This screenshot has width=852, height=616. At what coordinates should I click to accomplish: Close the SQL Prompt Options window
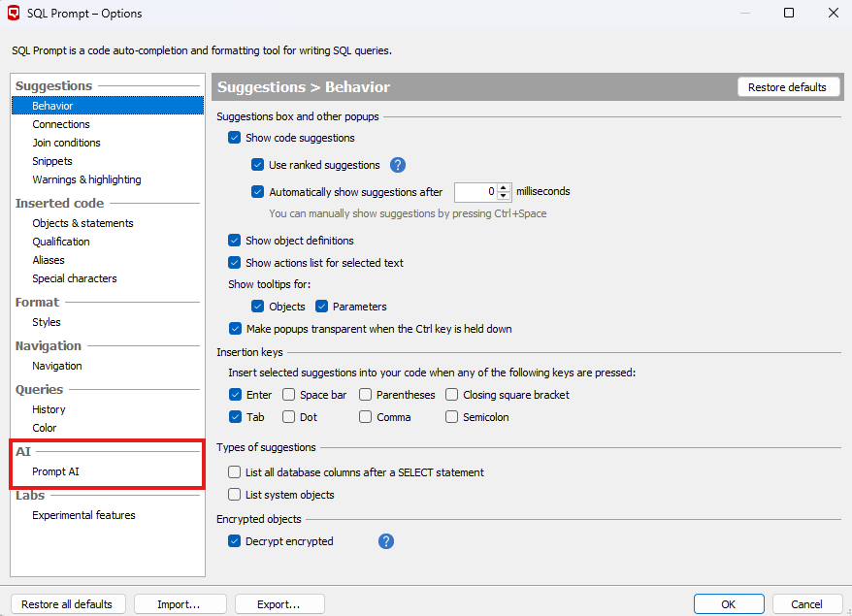[833, 13]
